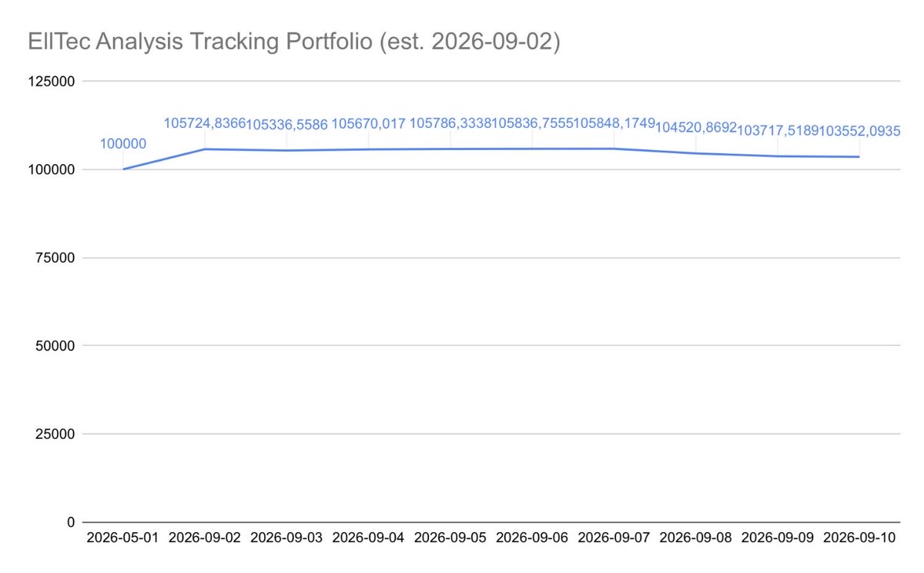Select the data label 105848,1749

[x=614, y=123]
